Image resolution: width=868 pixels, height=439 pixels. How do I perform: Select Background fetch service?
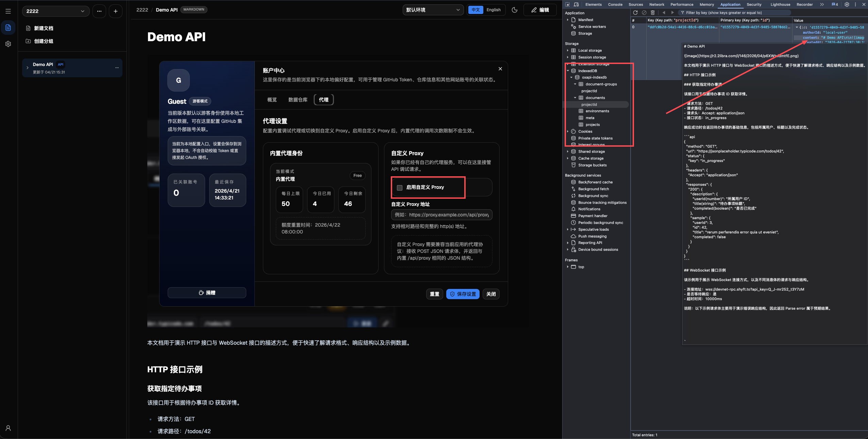(594, 189)
